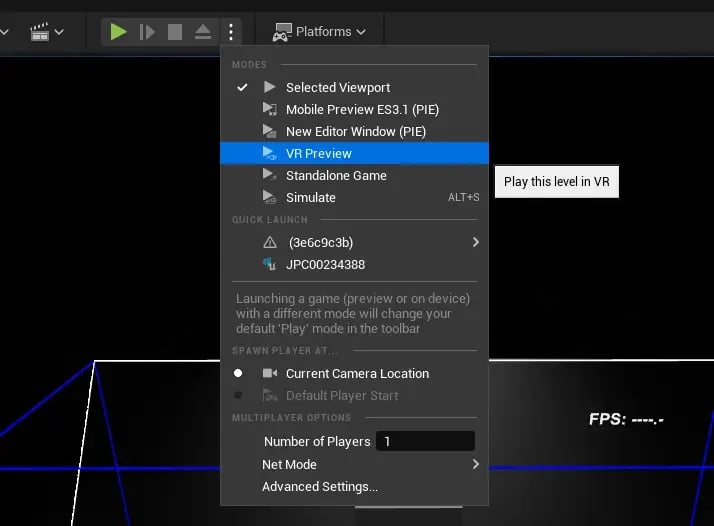Screen dimensions: 714x526
Task: Click the Simulate mode icon
Action: [270, 197]
